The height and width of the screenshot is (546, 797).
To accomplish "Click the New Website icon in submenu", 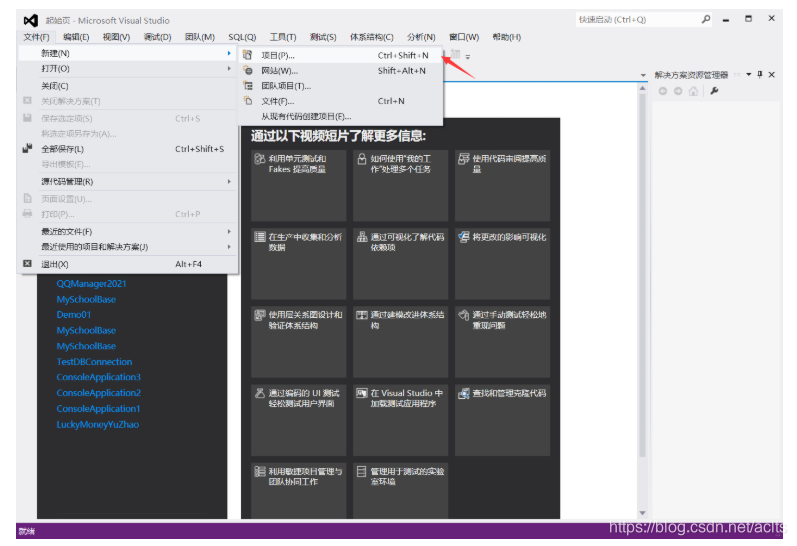I will 248,70.
